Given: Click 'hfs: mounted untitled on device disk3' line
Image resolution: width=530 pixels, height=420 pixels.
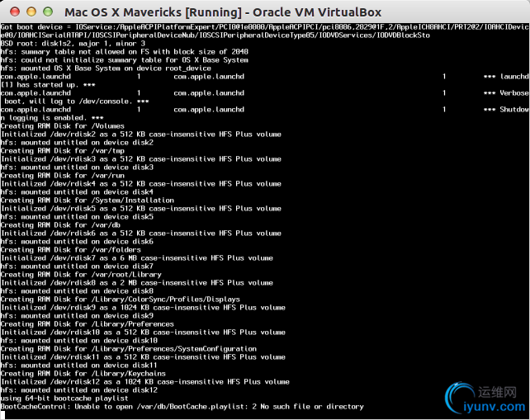Looking at the screenshot, I should tap(77, 168).
